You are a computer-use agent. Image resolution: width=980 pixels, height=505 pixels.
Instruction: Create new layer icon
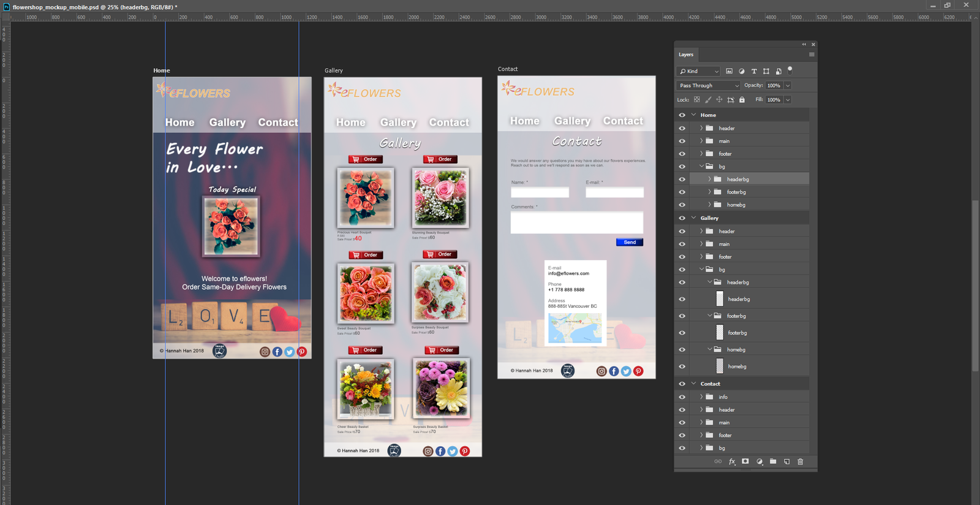(x=787, y=461)
